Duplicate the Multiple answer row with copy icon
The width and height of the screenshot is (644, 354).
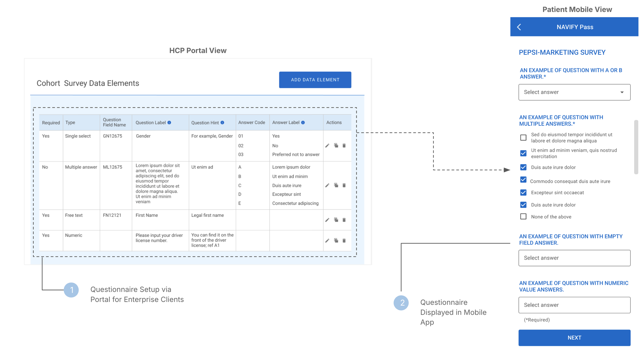click(336, 185)
